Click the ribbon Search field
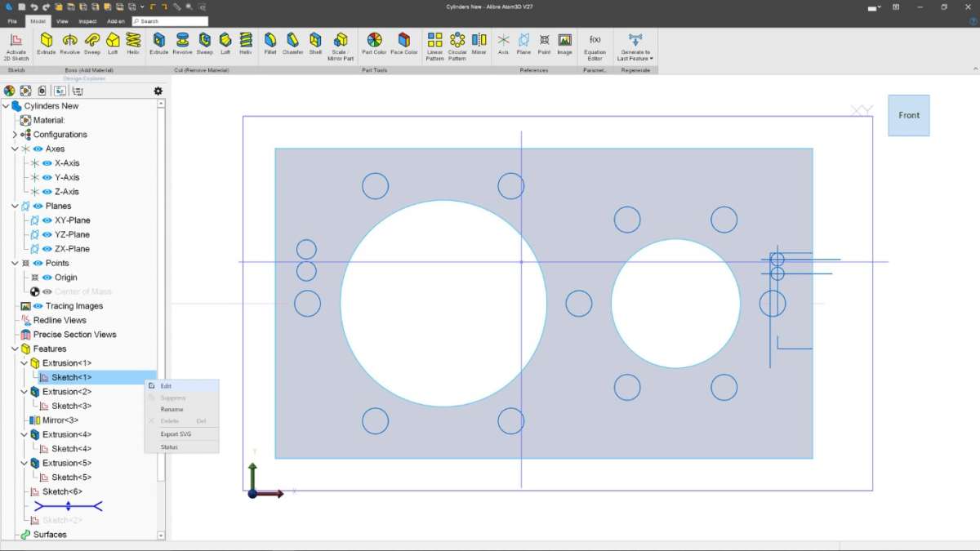This screenshot has width=980, height=551. pyautogui.click(x=170, y=21)
